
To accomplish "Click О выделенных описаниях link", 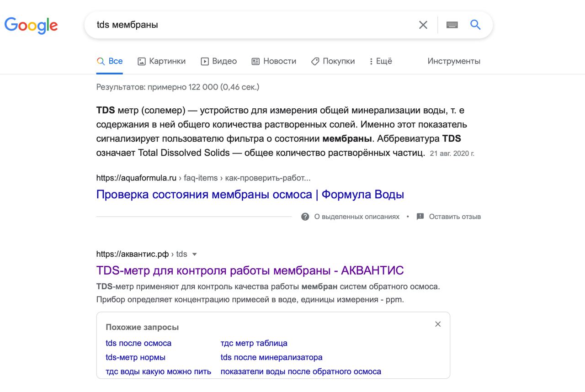I will coord(357,217).
